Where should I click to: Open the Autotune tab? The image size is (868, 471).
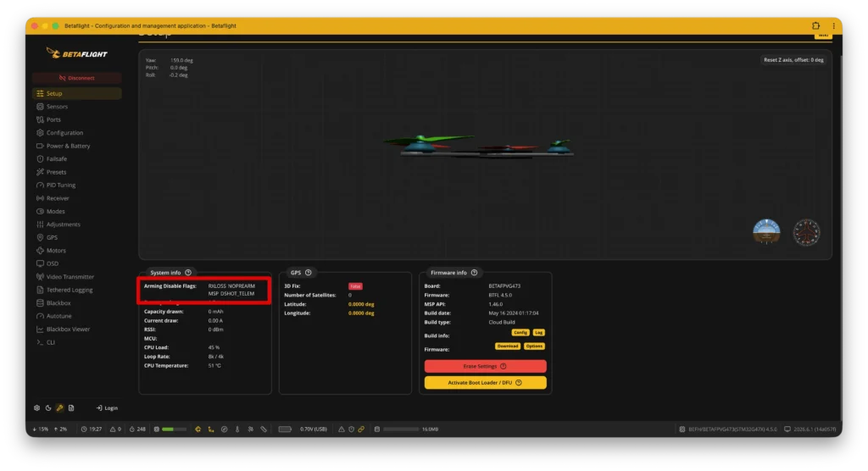tap(77, 316)
